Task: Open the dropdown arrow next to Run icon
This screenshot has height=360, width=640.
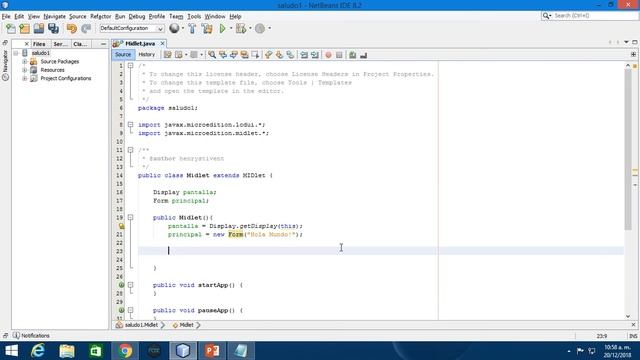Action: (231, 29)
